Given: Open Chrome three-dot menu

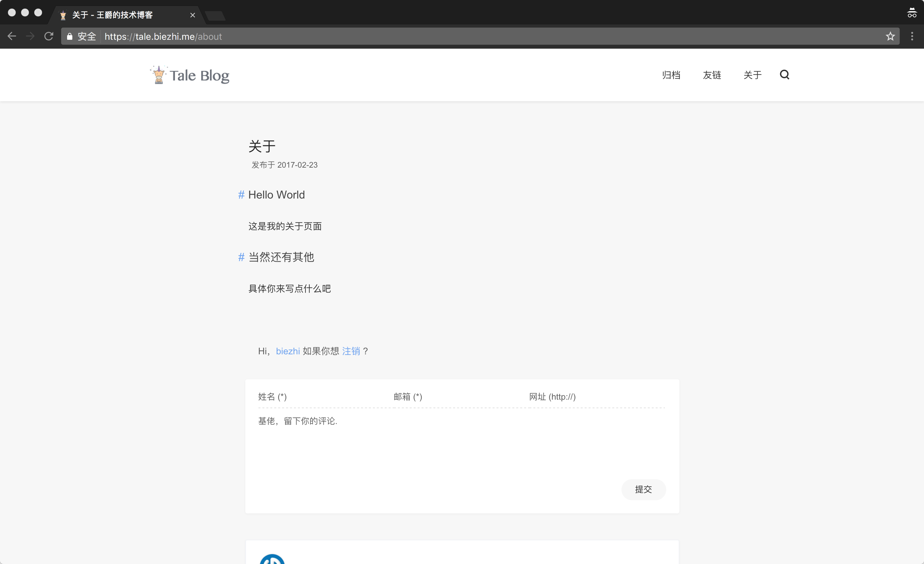Looking at the screenshot, I should pos(912,36).
